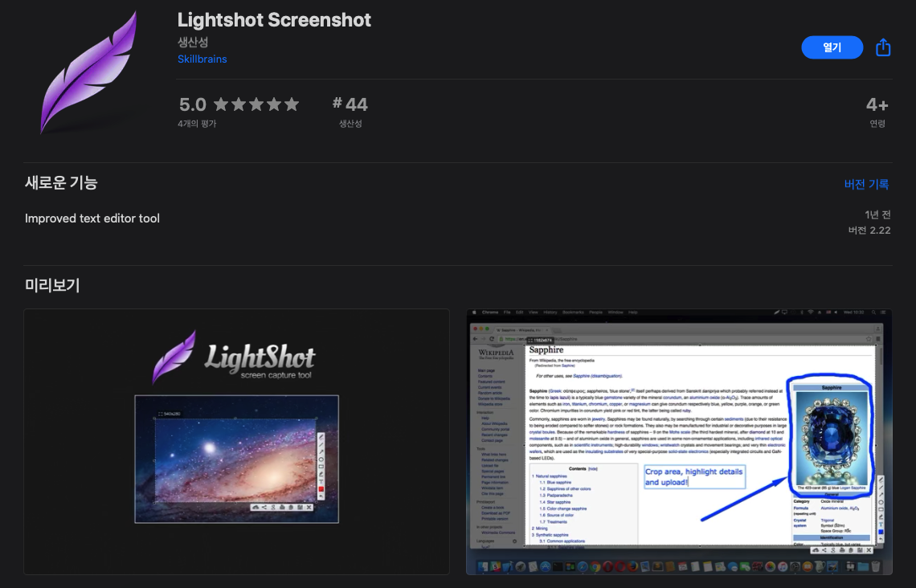Click the 미리보기 section heading
Viewport: 916px width, 588px height.
(52, 285)
